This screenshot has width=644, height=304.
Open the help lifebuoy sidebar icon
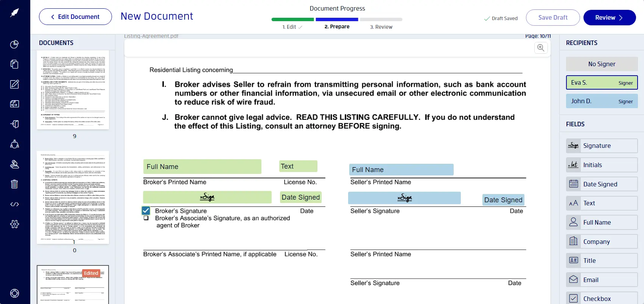[14, 293]
